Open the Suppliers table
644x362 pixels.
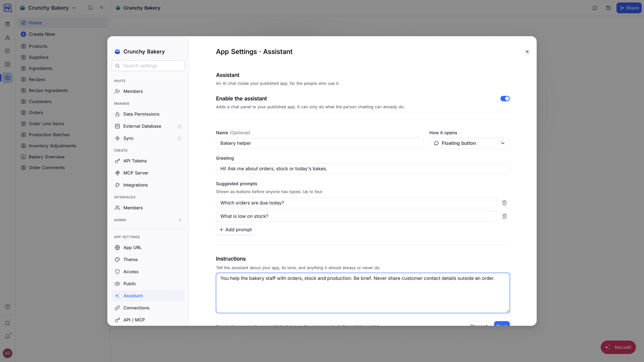pos(62,57)
